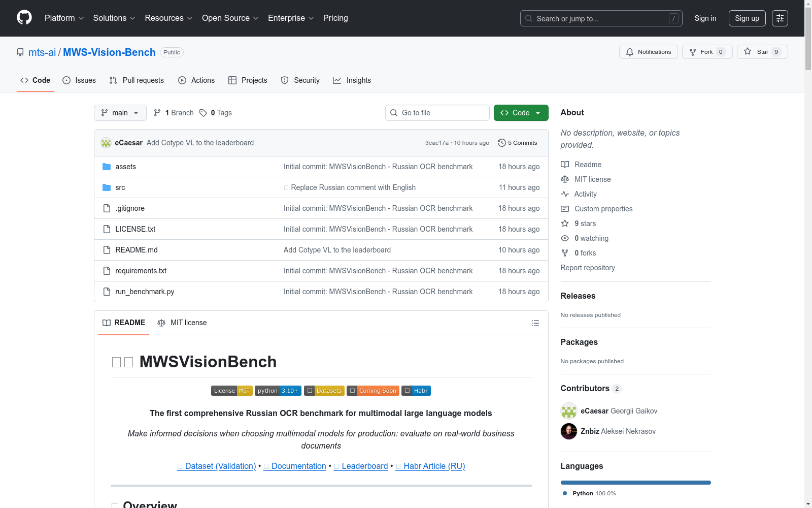812x508 pixels.
Task: Click the LICENSE.txt file icon
Action: tap(107, 229)
